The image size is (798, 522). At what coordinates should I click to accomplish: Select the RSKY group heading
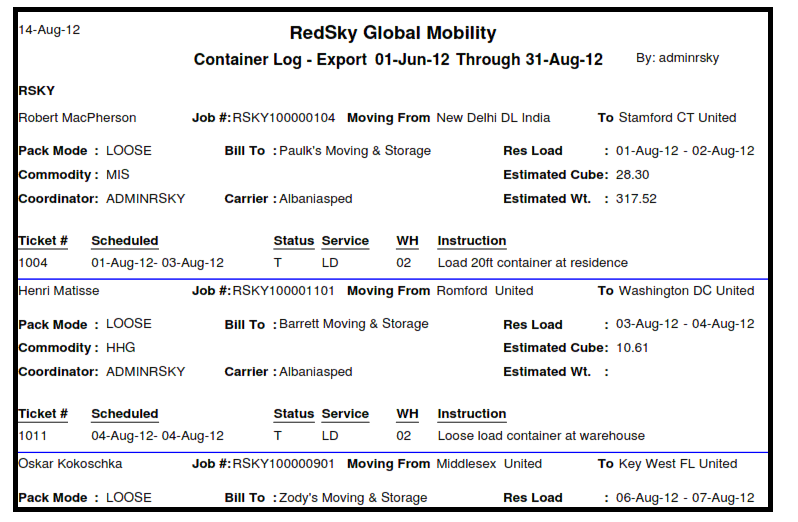click(37, 91)
